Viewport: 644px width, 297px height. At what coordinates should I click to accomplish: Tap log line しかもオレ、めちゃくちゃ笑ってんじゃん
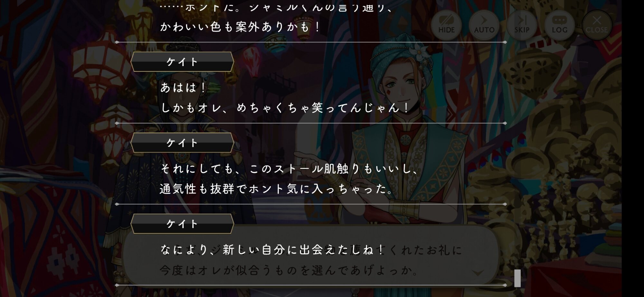(285, 108)
